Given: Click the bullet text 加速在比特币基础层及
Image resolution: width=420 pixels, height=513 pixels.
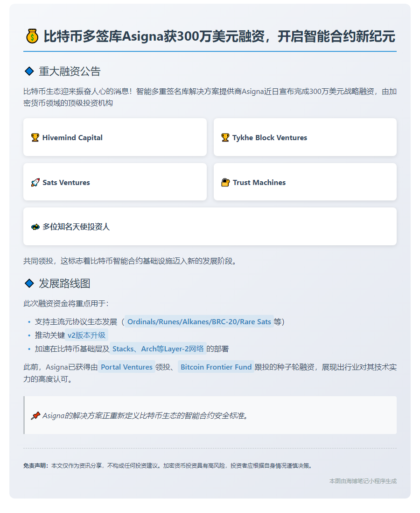Looking at the screenshot, I should coord(72,349).
